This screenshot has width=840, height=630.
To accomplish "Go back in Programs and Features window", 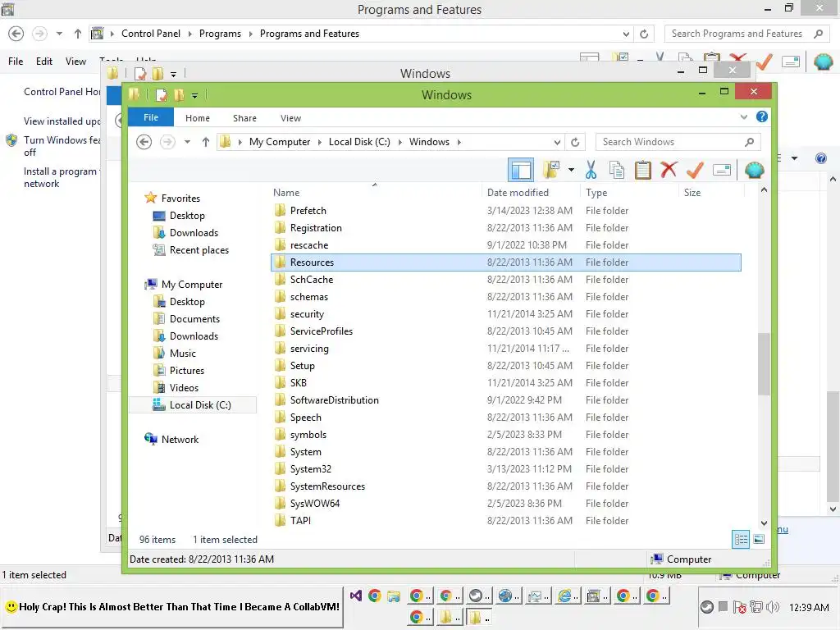I will [x=16, y=34].
